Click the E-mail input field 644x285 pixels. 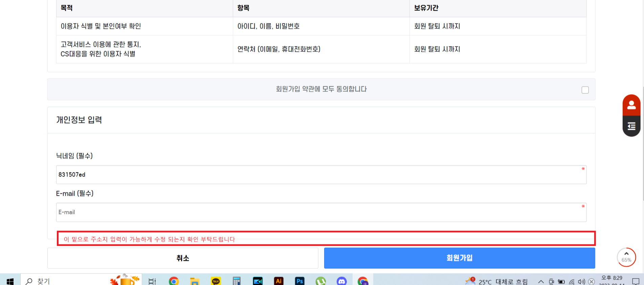pos(321,212)
